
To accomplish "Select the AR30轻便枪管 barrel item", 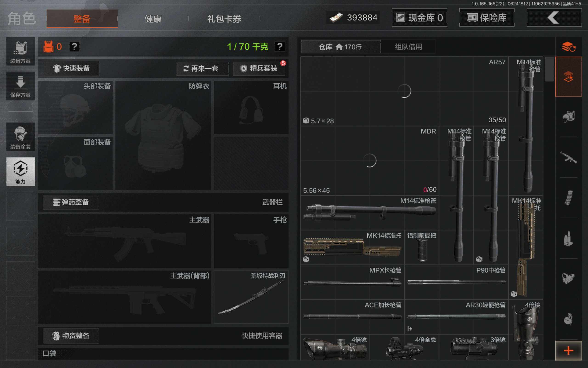I will 456,317.
